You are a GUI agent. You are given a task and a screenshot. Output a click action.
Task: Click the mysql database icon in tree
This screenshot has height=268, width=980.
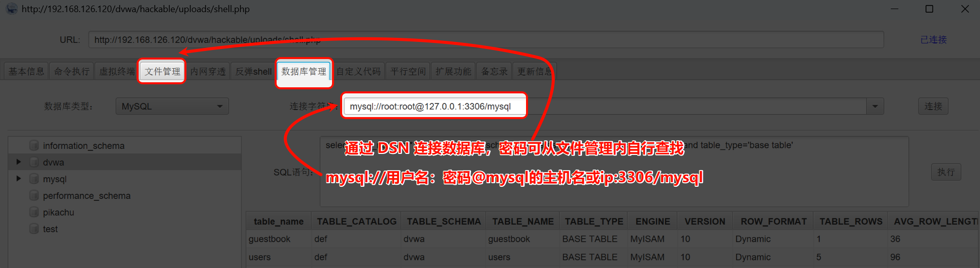click(x=34, y=179)
